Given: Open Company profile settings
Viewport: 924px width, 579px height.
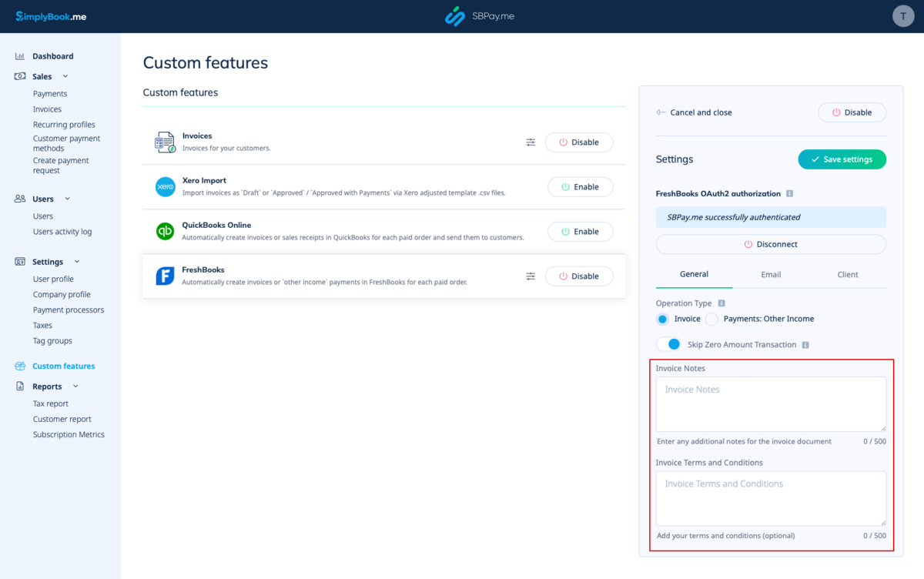Looking at the screenshot, I should tap(62, 295).
